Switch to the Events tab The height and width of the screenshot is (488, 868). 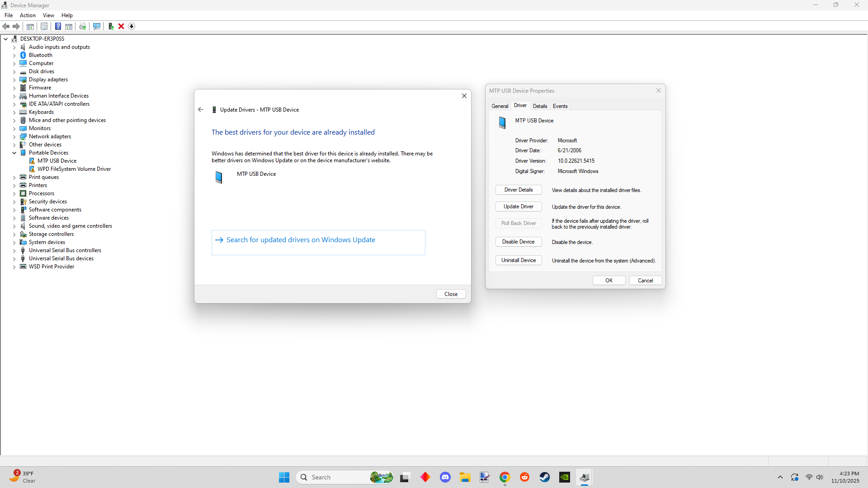(x=560, y=106)
